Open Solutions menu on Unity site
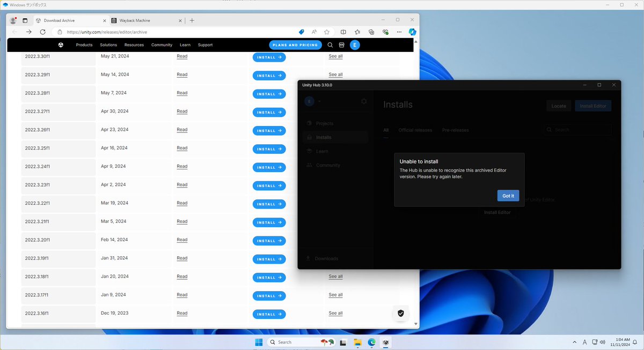644x350 pixels. pyautogui.click(x=108, y=45)
